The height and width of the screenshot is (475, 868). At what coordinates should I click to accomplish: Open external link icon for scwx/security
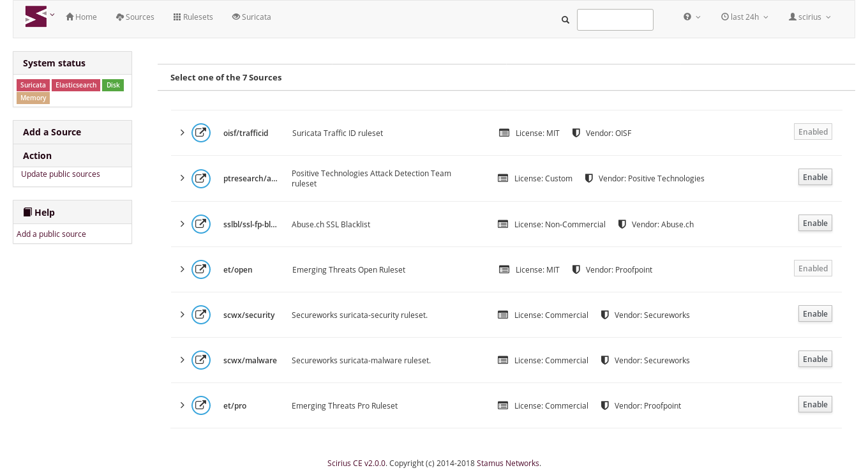pos(201,315)
